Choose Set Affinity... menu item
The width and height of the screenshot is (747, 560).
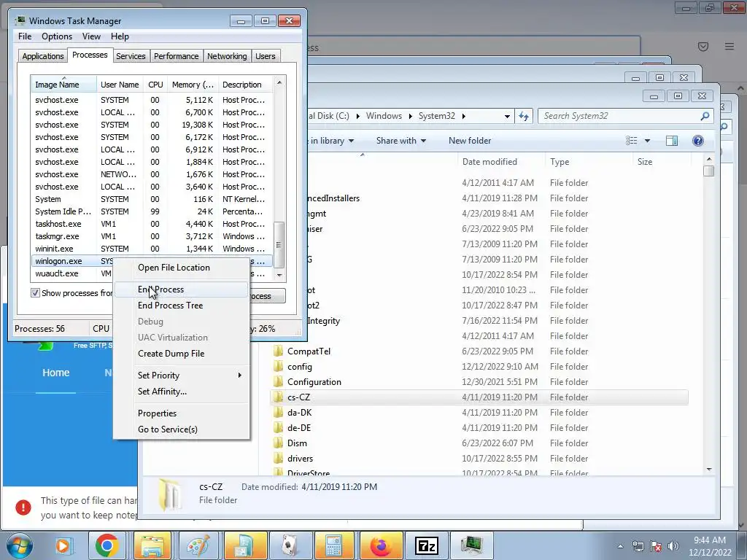[181, 392]
